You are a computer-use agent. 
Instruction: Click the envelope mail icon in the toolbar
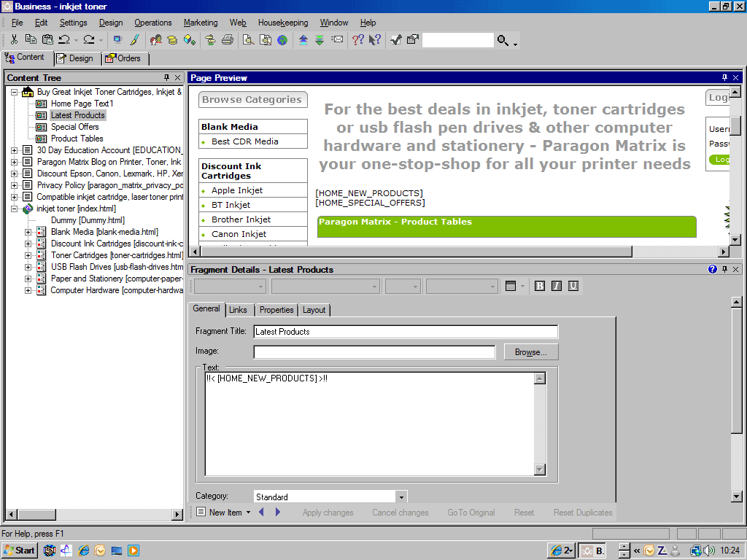(x=337, y=40)
